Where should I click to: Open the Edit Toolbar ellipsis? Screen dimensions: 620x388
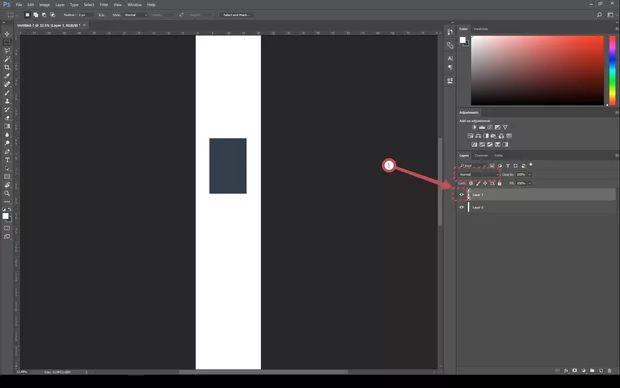(7, 202)
